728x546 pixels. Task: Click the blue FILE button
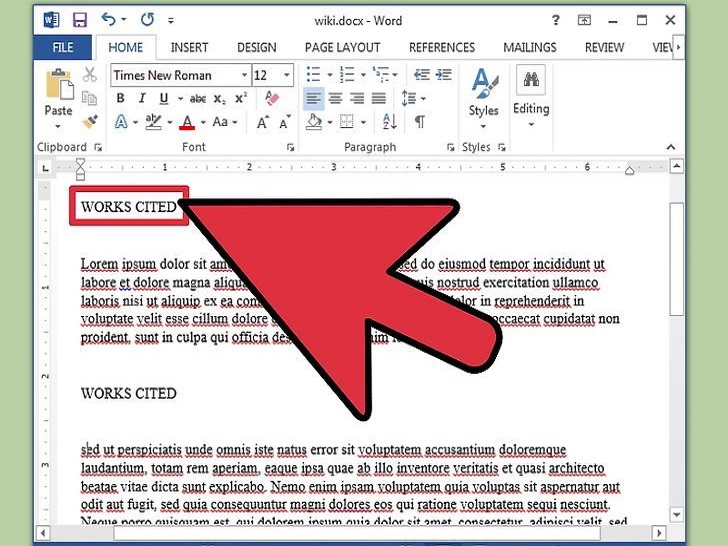(63, 47)
